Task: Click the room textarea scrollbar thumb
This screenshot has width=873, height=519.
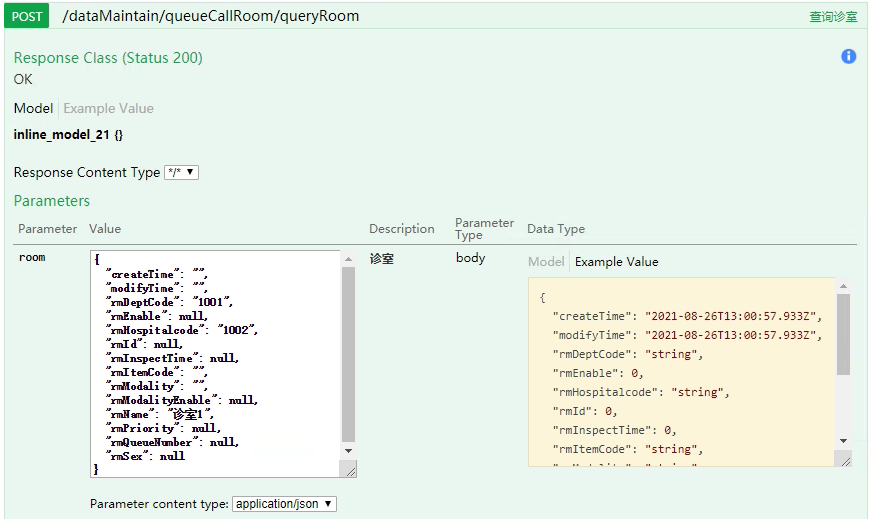Action: (349, 354)
